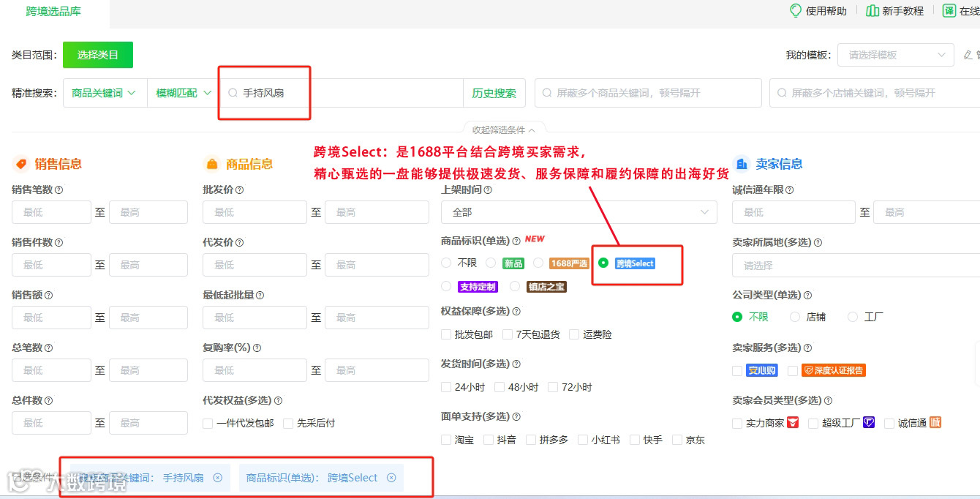
Task: Check the 超级工厂 member checkbox
Action: pyautogui.click(x=813, y=423)
